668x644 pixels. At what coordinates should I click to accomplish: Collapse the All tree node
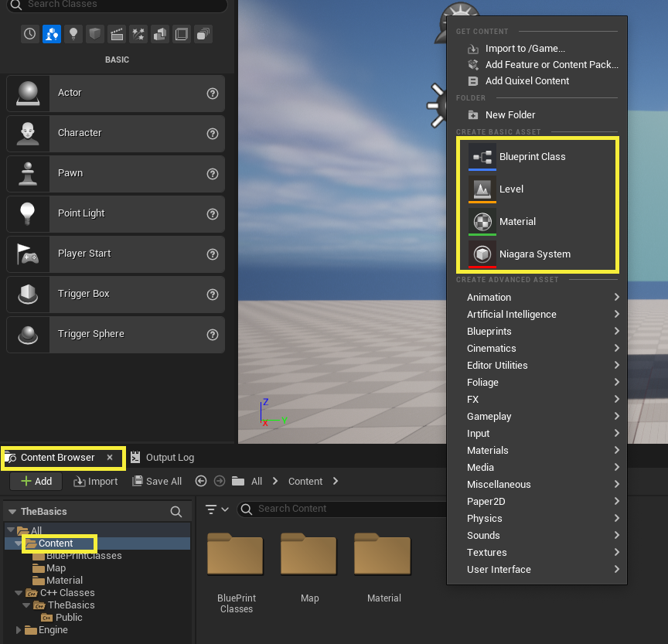click(x=11, y=530)
